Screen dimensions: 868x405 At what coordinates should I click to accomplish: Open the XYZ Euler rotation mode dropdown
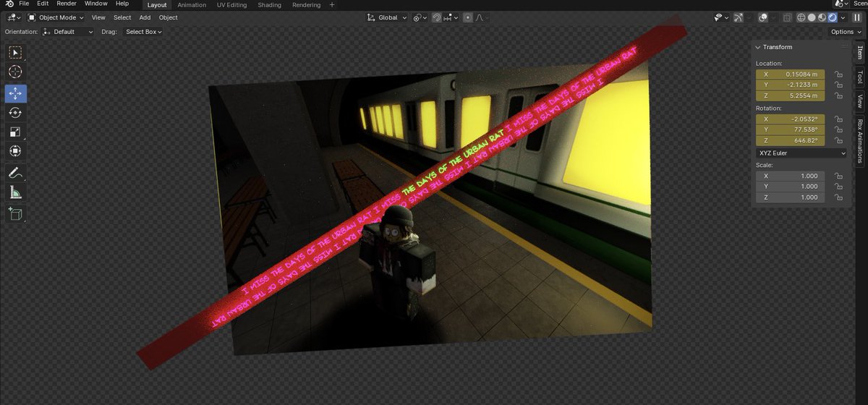(801, 153)
